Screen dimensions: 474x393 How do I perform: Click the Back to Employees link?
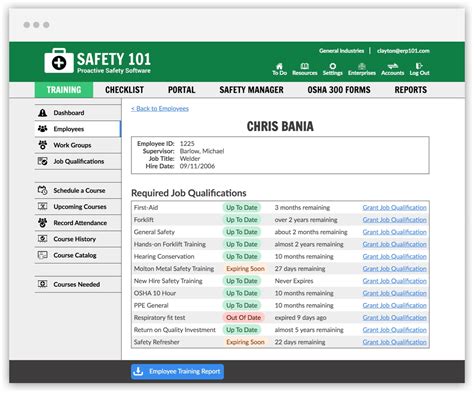coord(160,108)
